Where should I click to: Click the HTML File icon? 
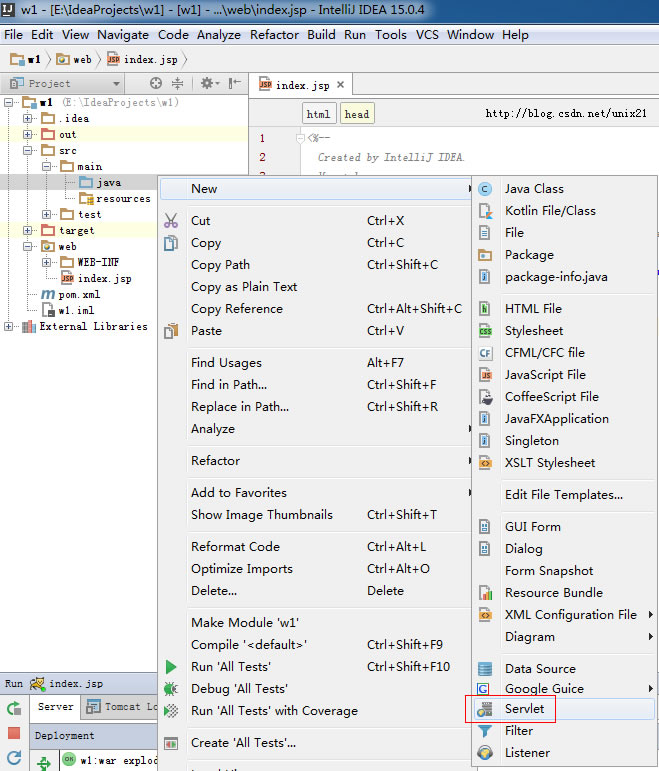485,309
